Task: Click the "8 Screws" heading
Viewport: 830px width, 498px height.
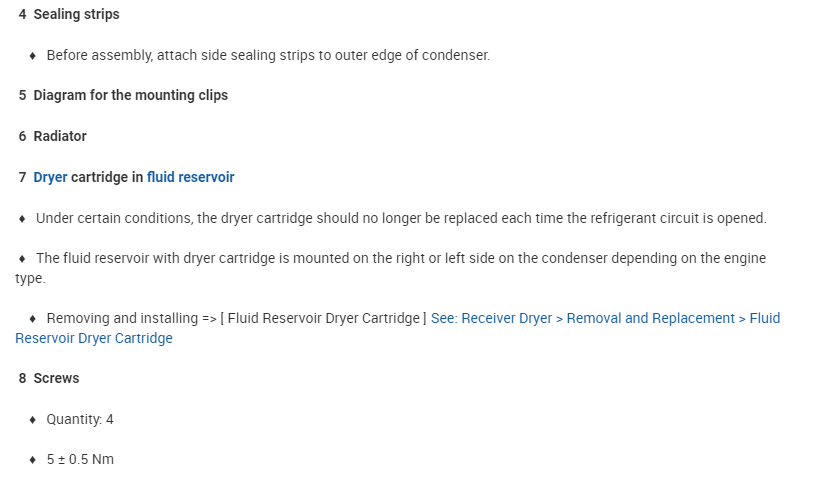Action: point(49,379)
